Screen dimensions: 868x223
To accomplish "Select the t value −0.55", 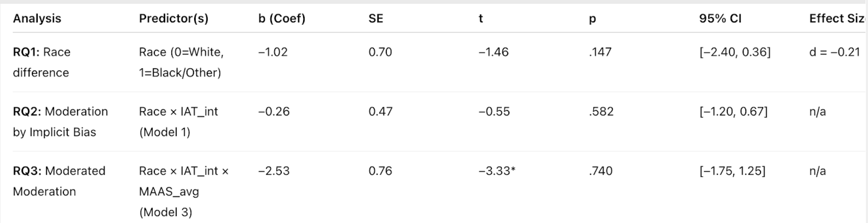I will [493, 111].
